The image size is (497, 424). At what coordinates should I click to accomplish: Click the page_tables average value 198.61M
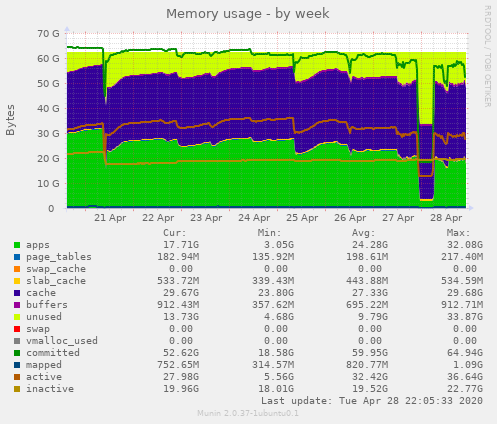point(367,257)
